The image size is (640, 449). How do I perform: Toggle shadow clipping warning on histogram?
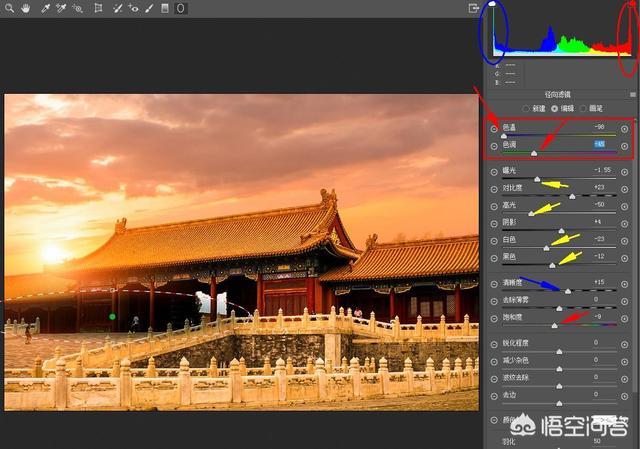click(x=492, y=4)
